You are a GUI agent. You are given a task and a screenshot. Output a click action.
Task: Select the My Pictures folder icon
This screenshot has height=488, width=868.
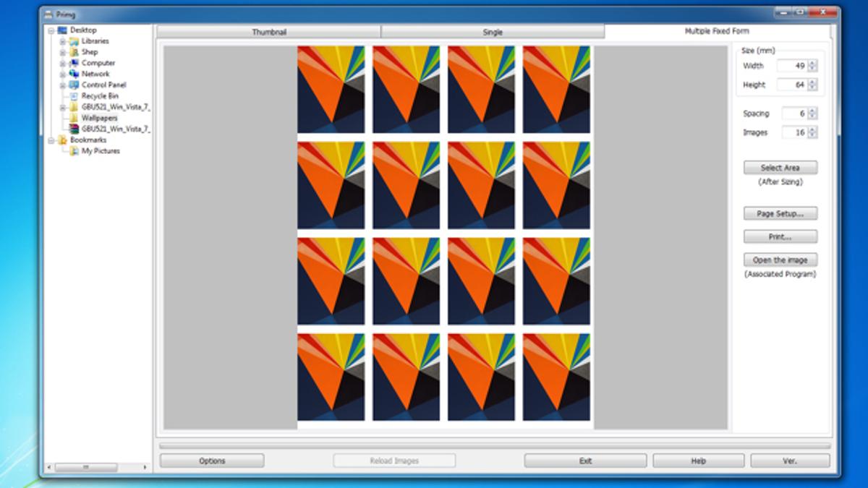coord(74,151)
